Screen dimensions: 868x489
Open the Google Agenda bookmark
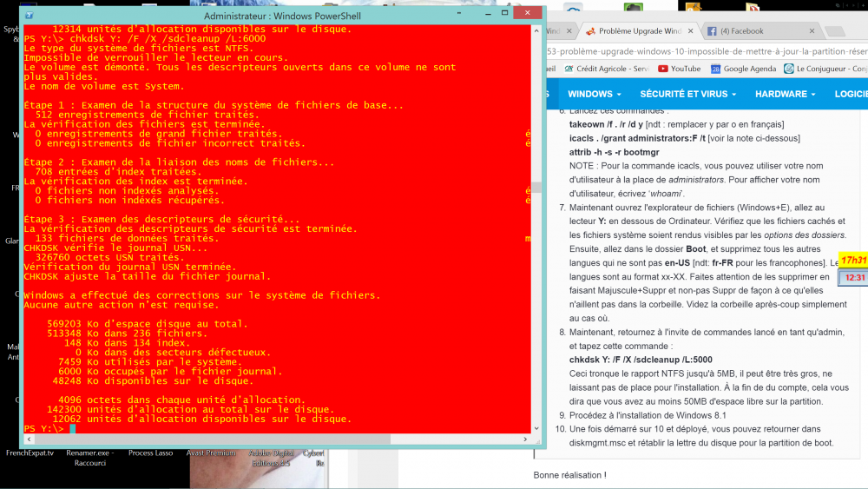744,69
